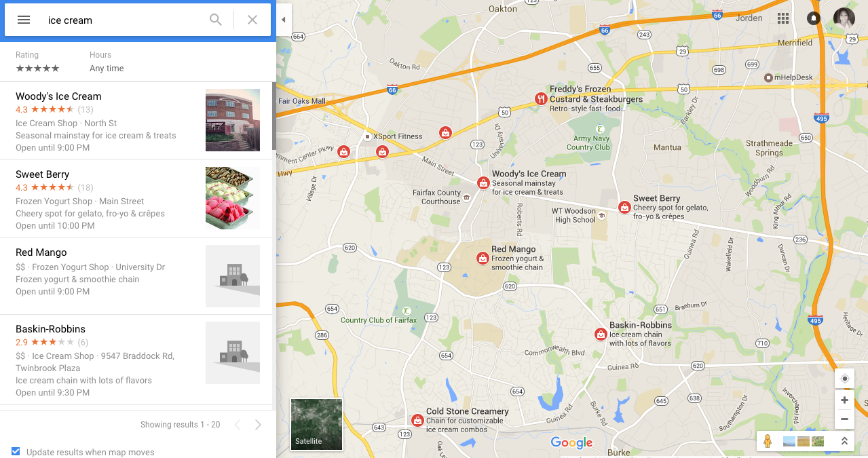
Task: Open Woody's Ice Cream result
Action: [x=136, y=121]
